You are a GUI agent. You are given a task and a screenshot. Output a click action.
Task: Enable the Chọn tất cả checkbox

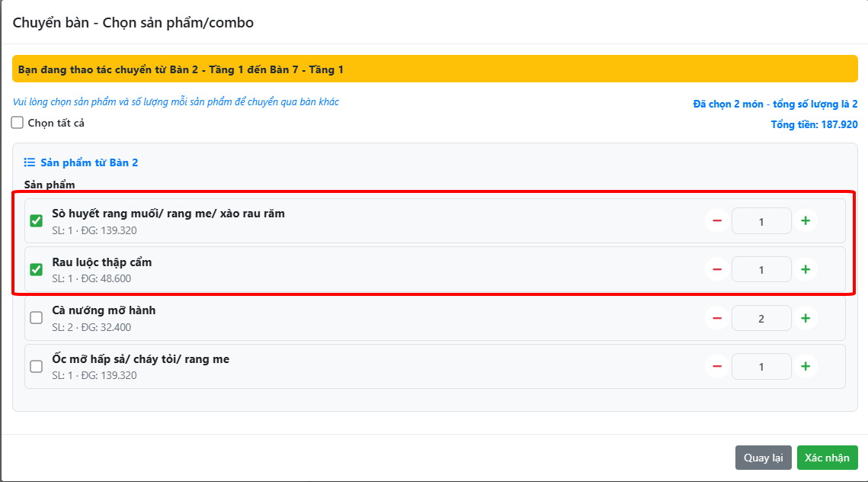tap(18, 123)
